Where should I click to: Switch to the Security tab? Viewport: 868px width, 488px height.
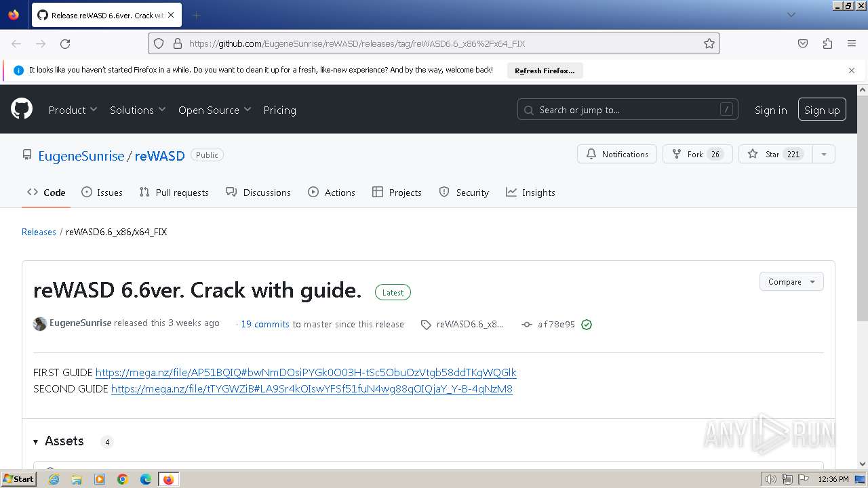464,192
